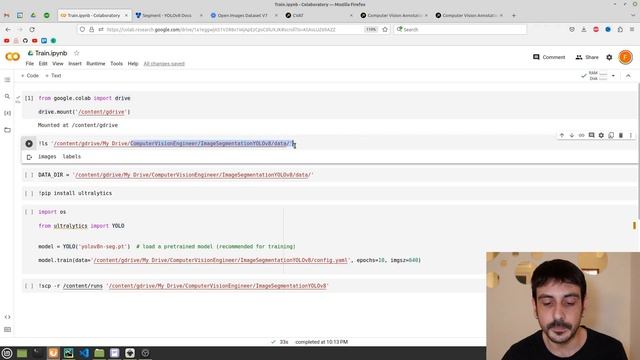This screenshot has width=640, height=360.
Task: Open the variables inspector panel
Action: [x=7, y=113]
